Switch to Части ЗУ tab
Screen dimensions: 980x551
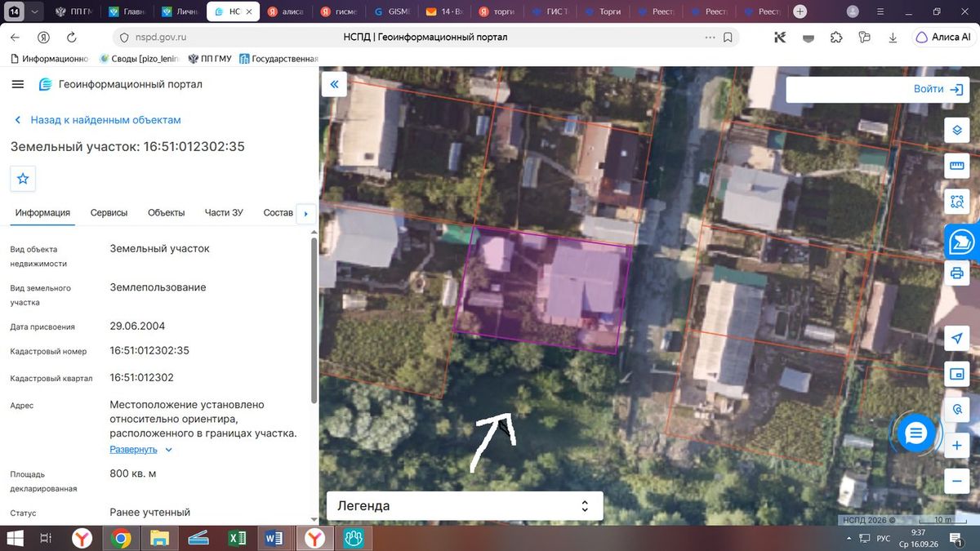point(224,213)
